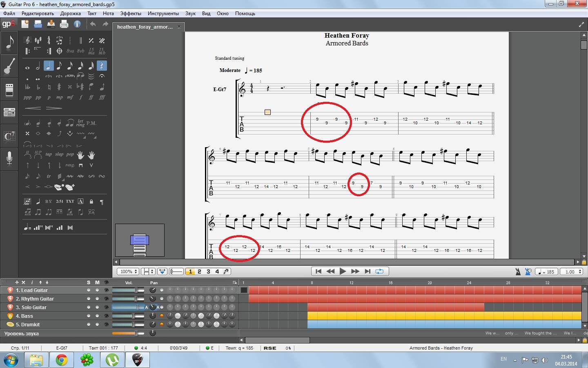Viewport: 588px width, 368px height.
Task: Toggle the count-in metronome clock
Action: click(528, 272)
